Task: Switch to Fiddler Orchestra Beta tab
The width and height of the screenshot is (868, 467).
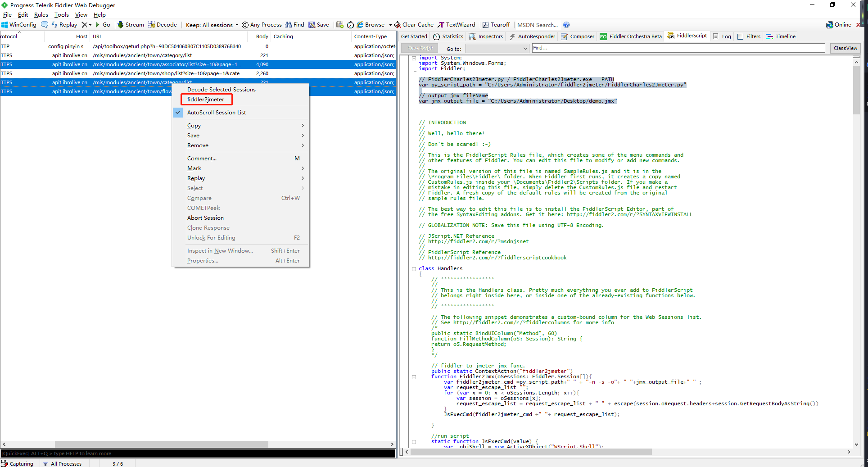Action: click(x=631, y=36)
